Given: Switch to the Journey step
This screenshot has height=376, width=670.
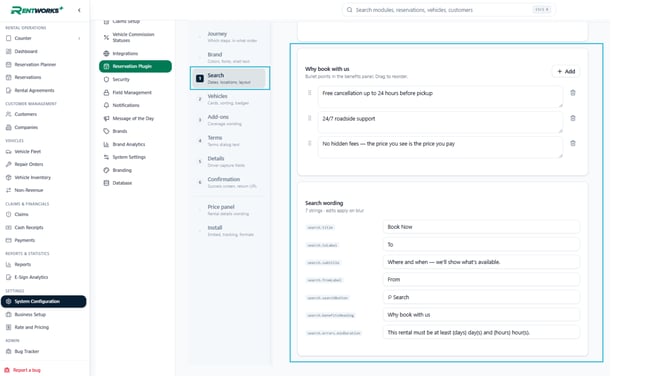Looking at the screenshot, I should point(230,37).
